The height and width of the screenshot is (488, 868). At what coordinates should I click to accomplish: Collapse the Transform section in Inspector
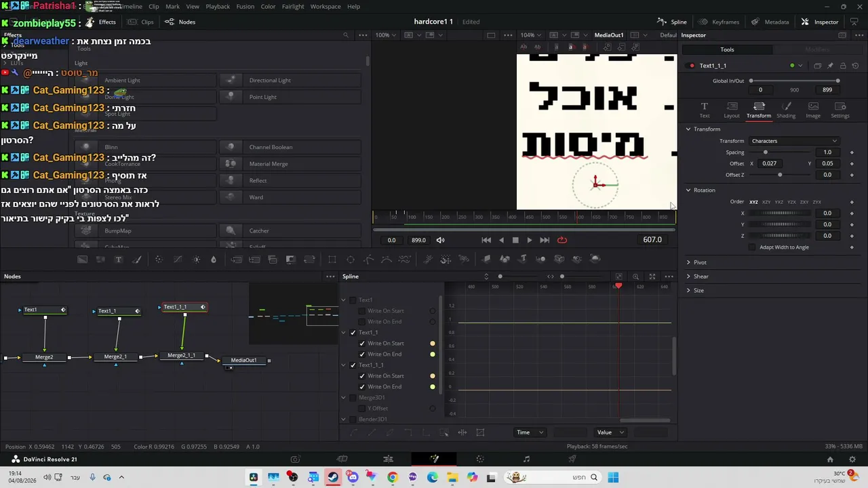point(688,129)
